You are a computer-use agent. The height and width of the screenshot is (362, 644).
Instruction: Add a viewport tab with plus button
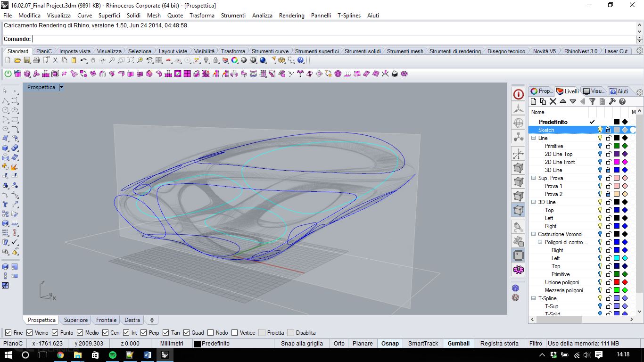pos(152,321)
